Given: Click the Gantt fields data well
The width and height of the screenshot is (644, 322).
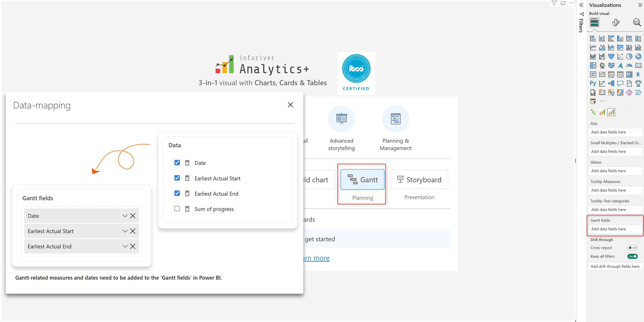Looking at the screenshot, I should 614,229.
